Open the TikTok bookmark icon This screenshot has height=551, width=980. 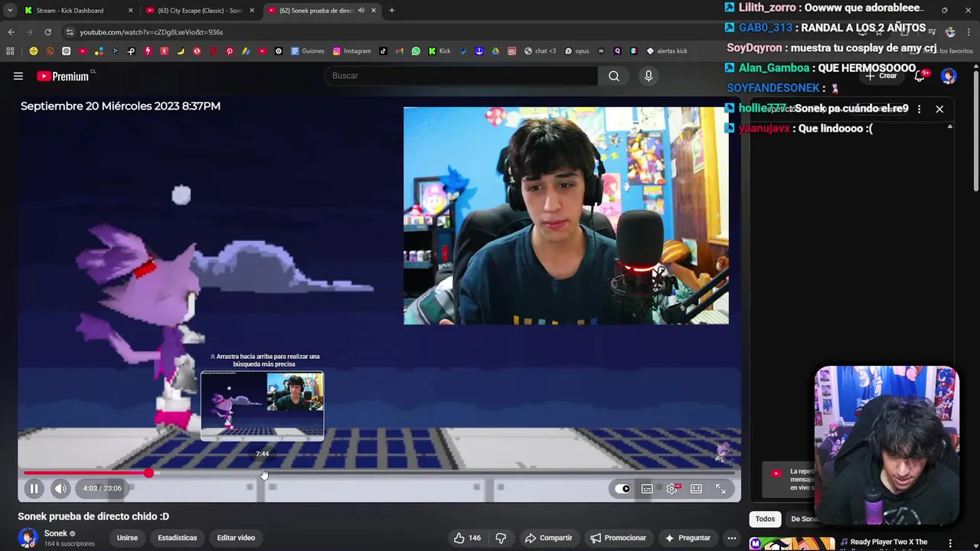coord(384,51)
